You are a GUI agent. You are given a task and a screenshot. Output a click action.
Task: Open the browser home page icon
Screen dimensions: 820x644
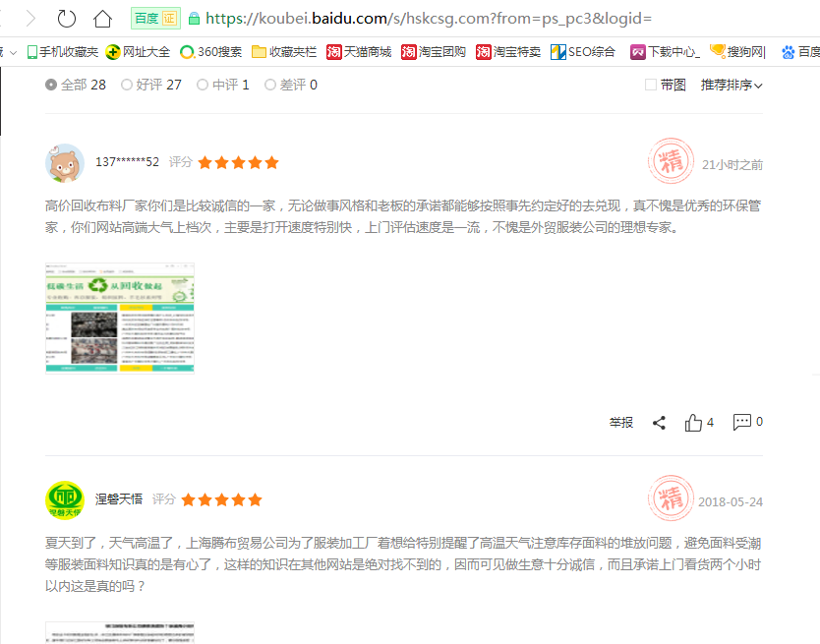pyautogui.click(x=103, y=18)
